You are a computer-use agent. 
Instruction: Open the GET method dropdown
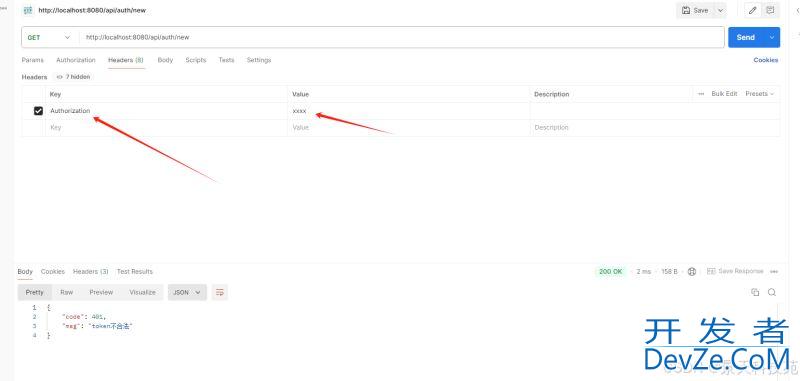pos(49,37)
